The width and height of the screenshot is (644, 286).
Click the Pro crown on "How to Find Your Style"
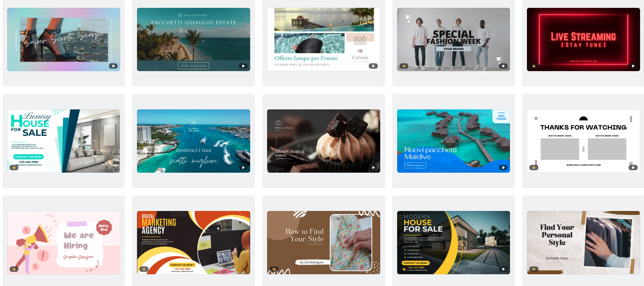[274, 269]
